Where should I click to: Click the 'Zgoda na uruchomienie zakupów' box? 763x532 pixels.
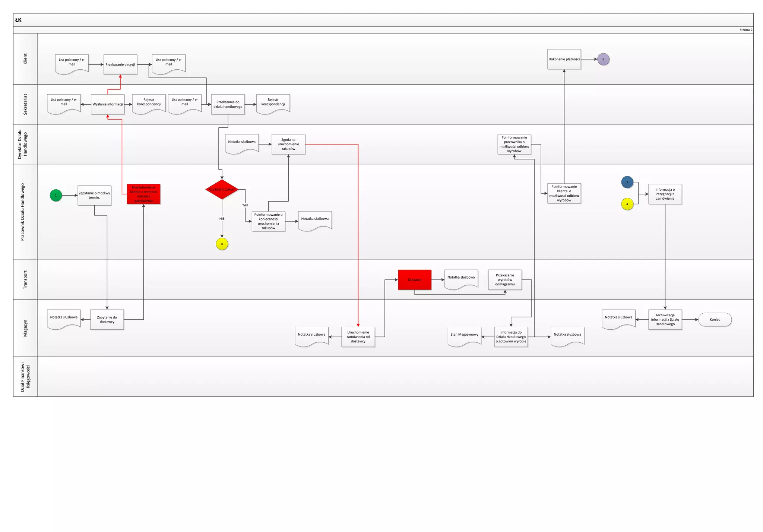[288, 144]
